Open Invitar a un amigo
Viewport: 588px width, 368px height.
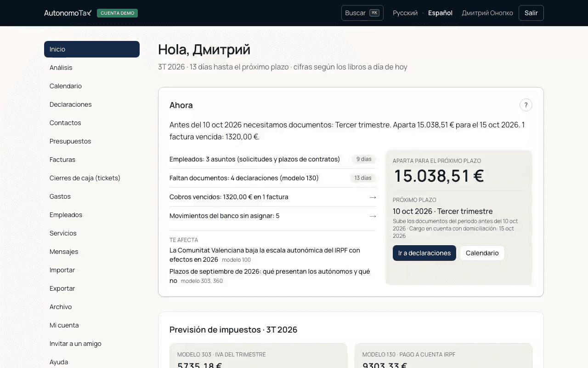92,344
